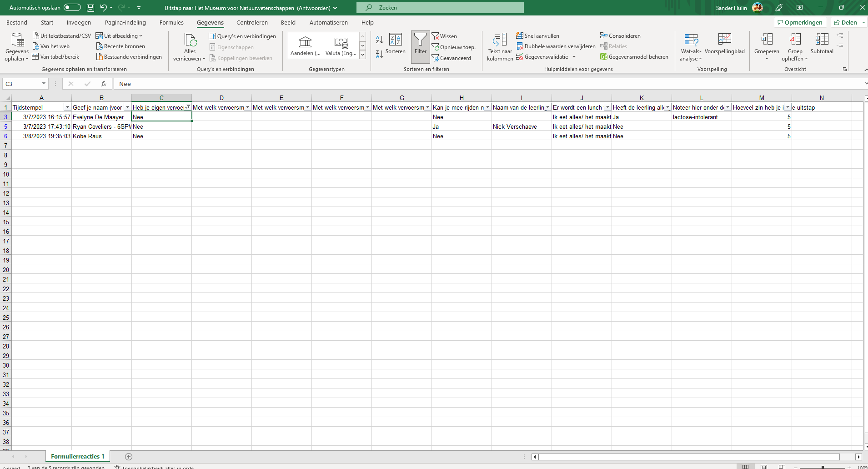Switch to the Controleren tab

point(252,22)
